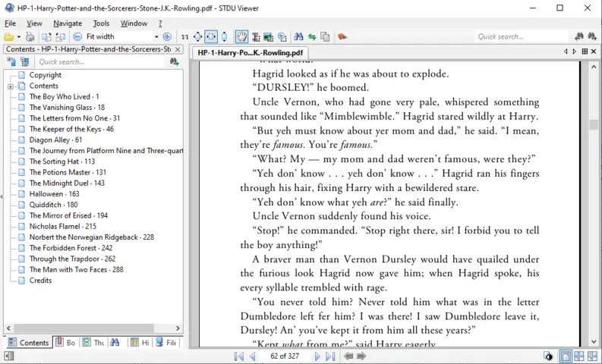The width and height of the screenshot is (602, 364).
Task: Switch to the Highlights bottom tab
Action: point(140,342)
